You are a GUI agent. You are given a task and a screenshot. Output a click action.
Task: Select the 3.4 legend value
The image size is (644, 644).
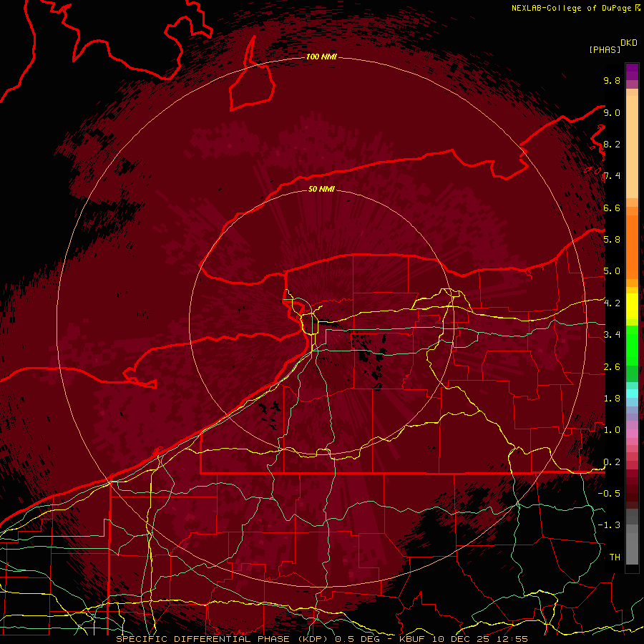tap(612, 335)
